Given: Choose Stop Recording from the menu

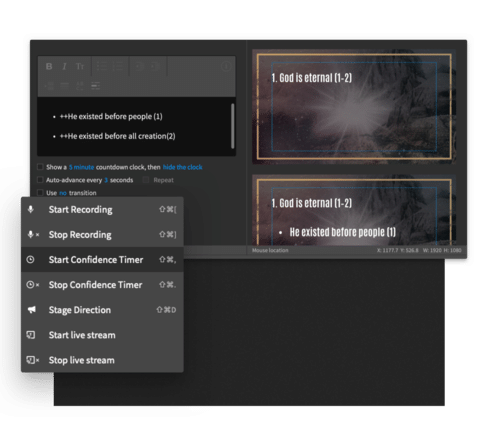Looking at the screenshot, I should click(x=102, y=235).
